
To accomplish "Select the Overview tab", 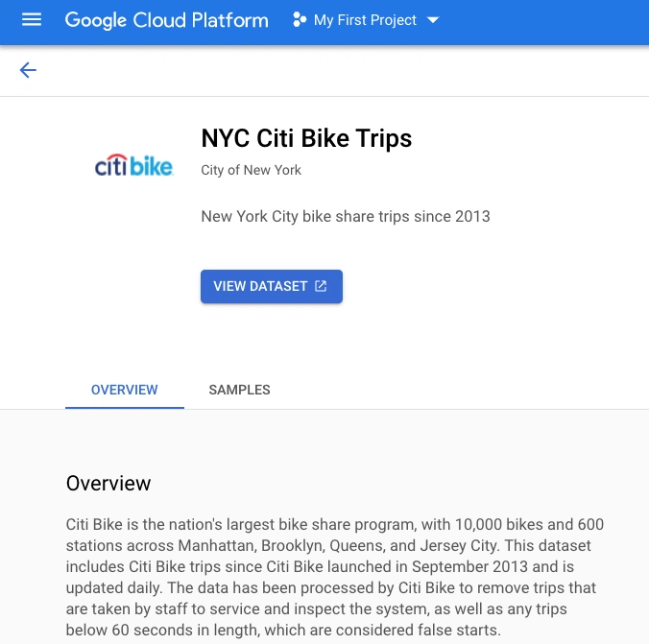I will [x=125, y=390].
